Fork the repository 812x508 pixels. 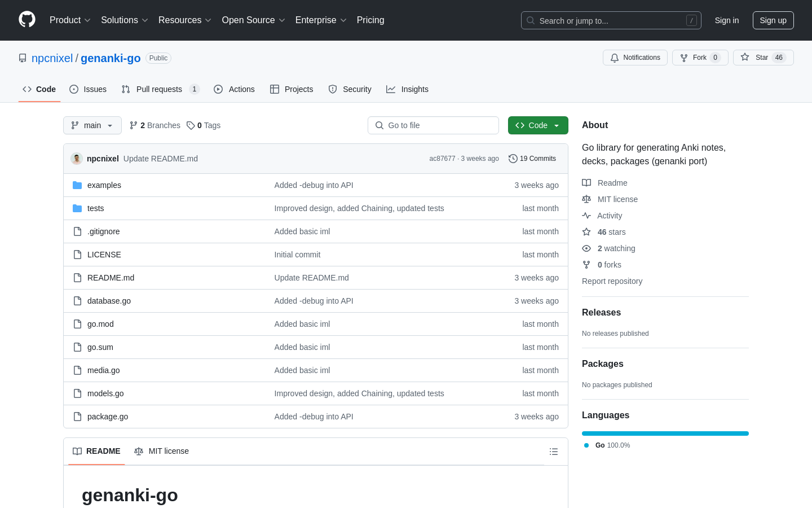(x=700, y=58)
